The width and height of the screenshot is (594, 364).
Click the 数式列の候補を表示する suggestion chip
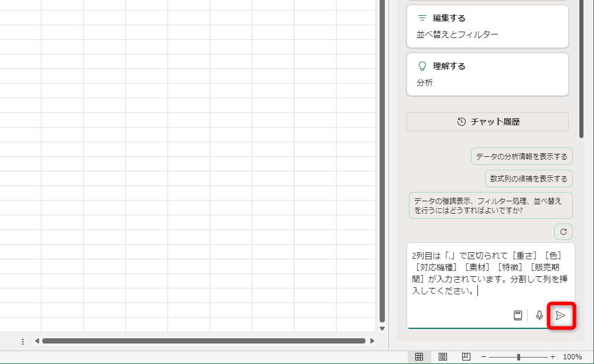pos(528,178)
